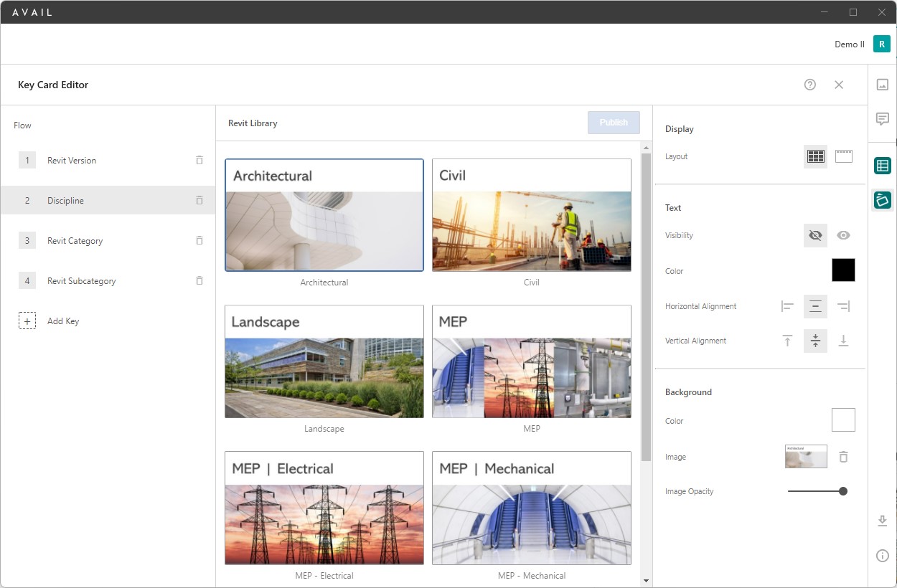This screenshot has width=897, height=588.
Task: Select the Architectural key card
Action: (x=324, y=215)
